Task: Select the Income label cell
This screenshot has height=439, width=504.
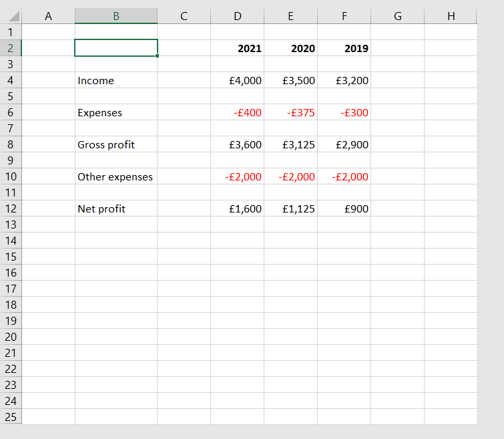Action: pyautogui.click(x=115, y=80)
